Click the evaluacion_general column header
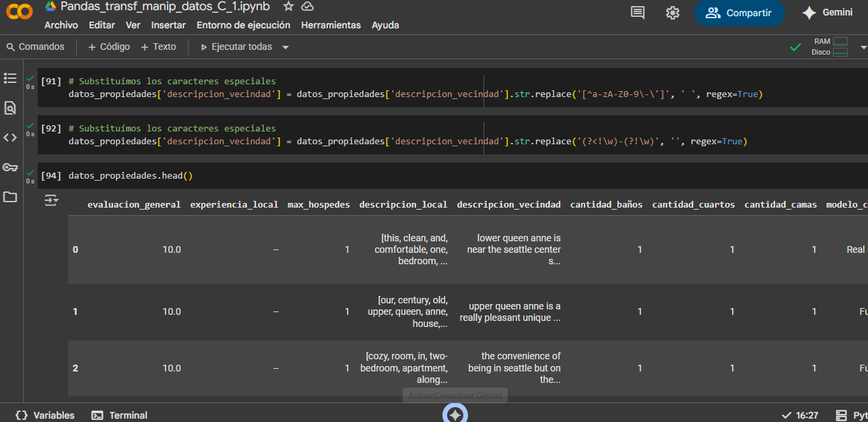This screenshot has height=422, width=868. click(x=134, y=204)
